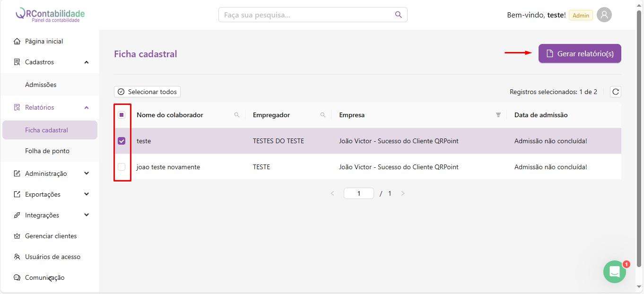Go to next page arrow
Image resolution: width=644 pixels, height=294 pixels.
point(403,193)
